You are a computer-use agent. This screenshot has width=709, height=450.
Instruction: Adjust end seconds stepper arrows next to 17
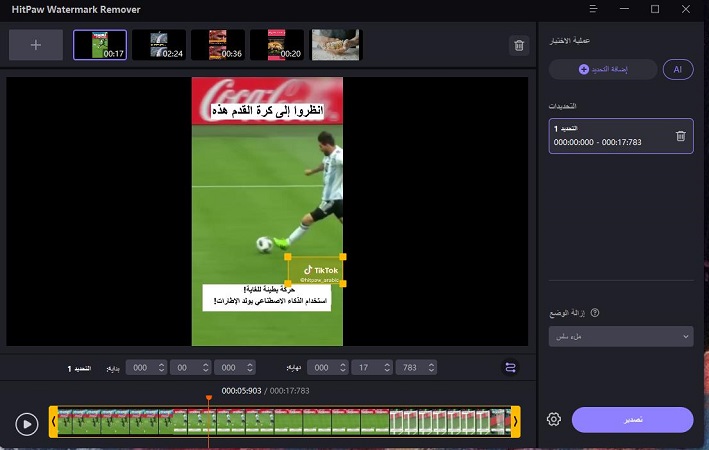387,368
